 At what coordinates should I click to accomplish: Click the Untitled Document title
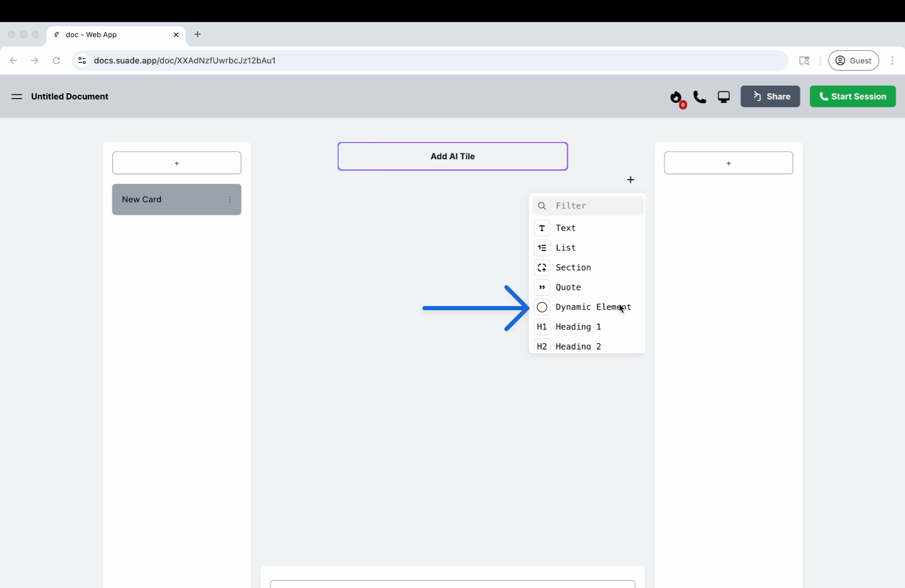pyautogui.click(x=70, y=96)
